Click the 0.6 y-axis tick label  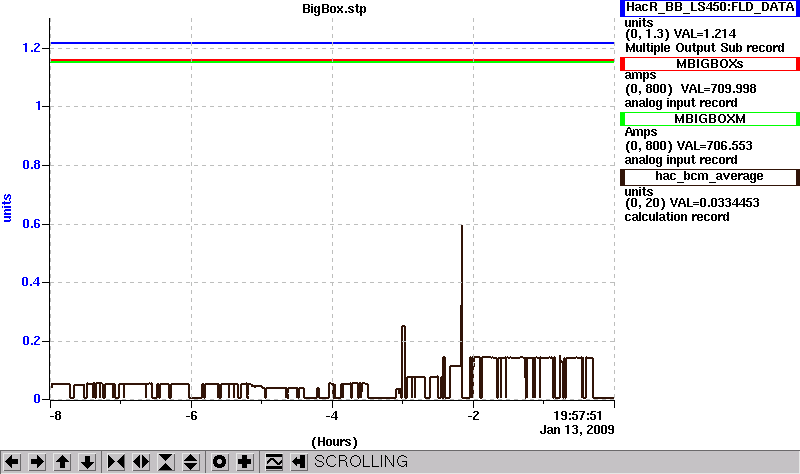click(31, 224)
